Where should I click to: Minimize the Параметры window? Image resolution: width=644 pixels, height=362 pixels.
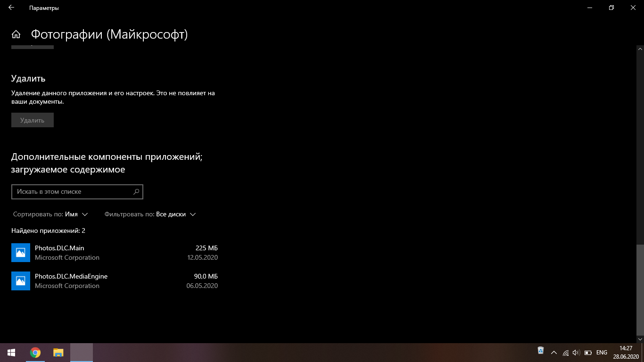click(590, 8)
